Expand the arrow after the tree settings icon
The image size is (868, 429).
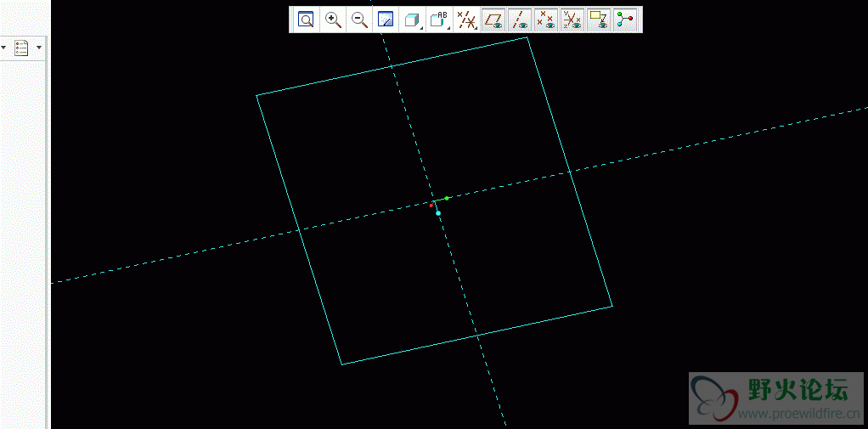39,48
